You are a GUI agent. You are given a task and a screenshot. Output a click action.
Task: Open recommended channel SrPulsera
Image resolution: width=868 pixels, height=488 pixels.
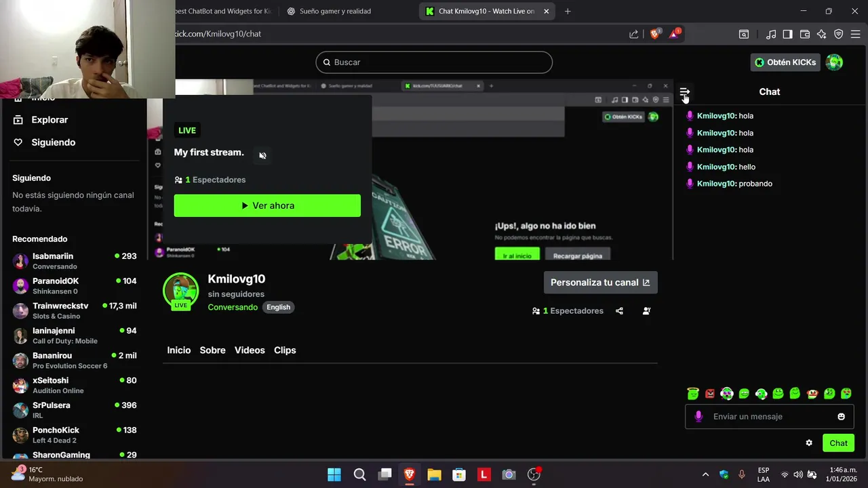coord(75,410)
